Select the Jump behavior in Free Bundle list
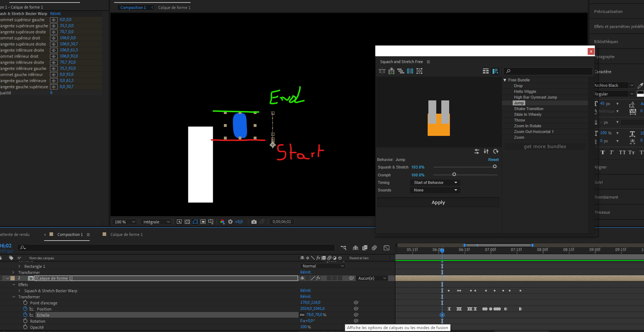The image size is (644, 332). (x=519, y=103)
